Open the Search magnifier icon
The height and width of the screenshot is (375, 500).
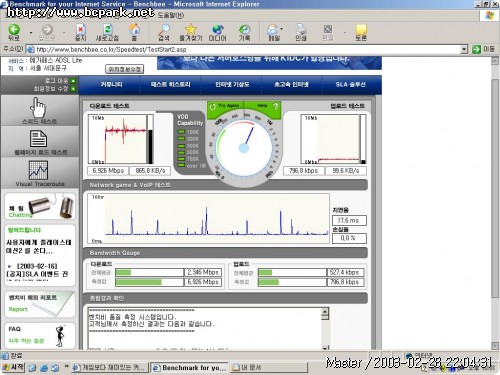point(164,30)
